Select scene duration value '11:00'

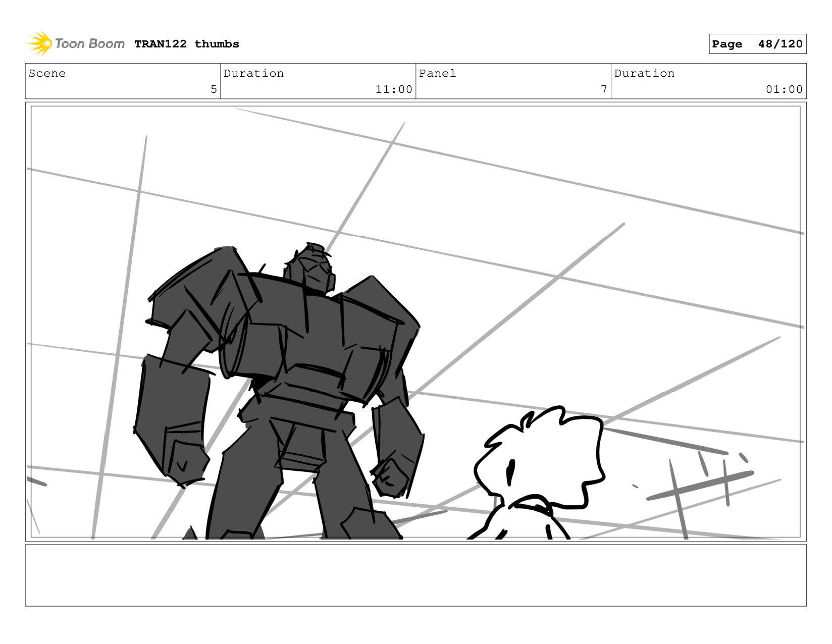(x=394, y=89)
